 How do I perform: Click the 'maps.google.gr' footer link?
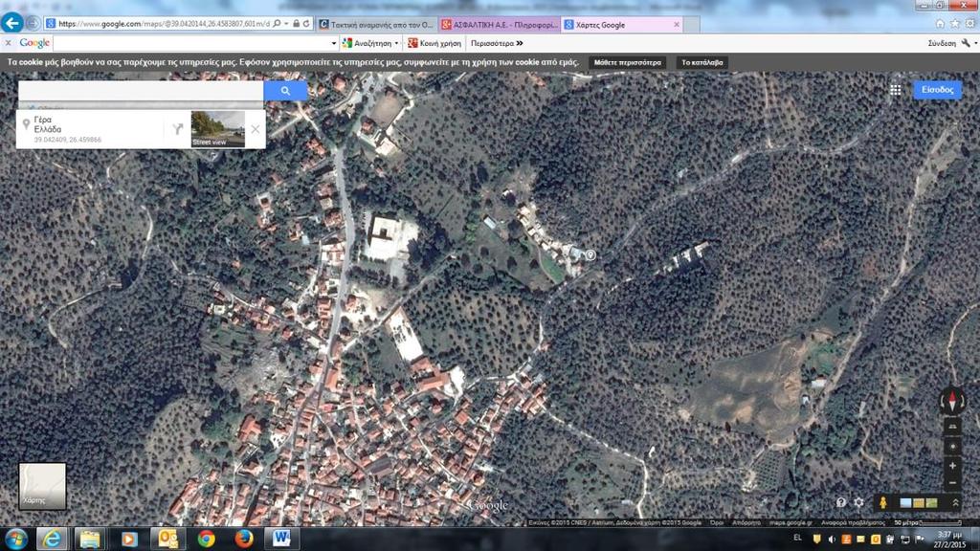point(791,522)
